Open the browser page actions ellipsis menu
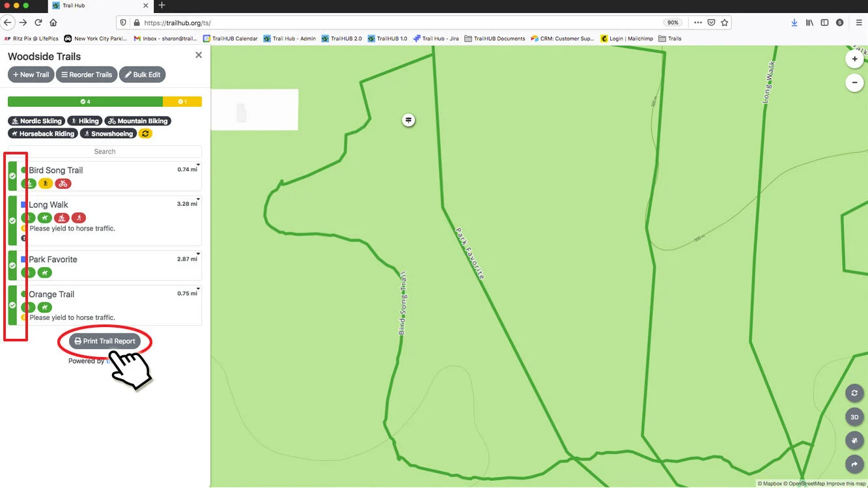This screenshot has width=868, height=488. pos(698,22)
